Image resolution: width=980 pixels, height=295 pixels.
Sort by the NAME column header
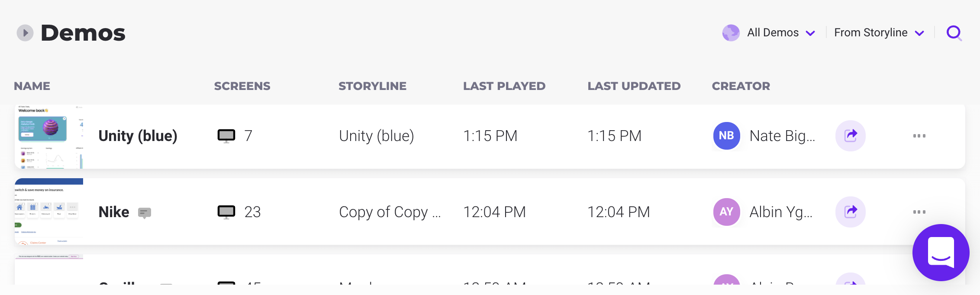point(32,86)
